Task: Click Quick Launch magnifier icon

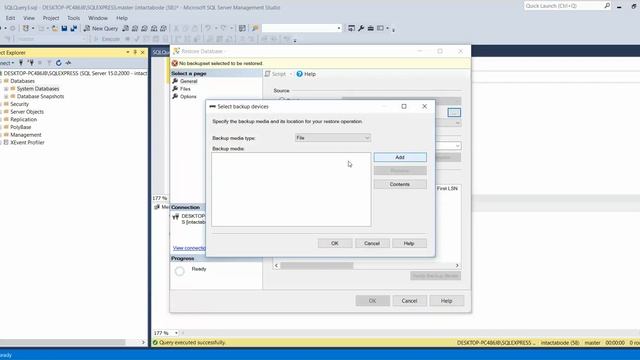Action: click(x=607, y=6)
